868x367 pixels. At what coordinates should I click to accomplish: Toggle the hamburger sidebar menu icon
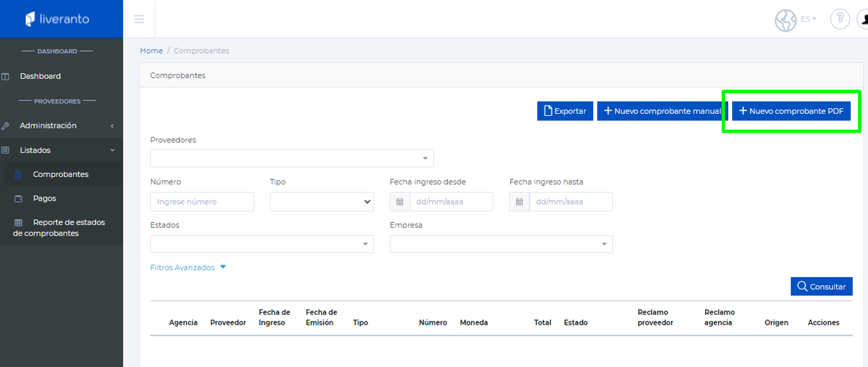[x=139, y=19]
